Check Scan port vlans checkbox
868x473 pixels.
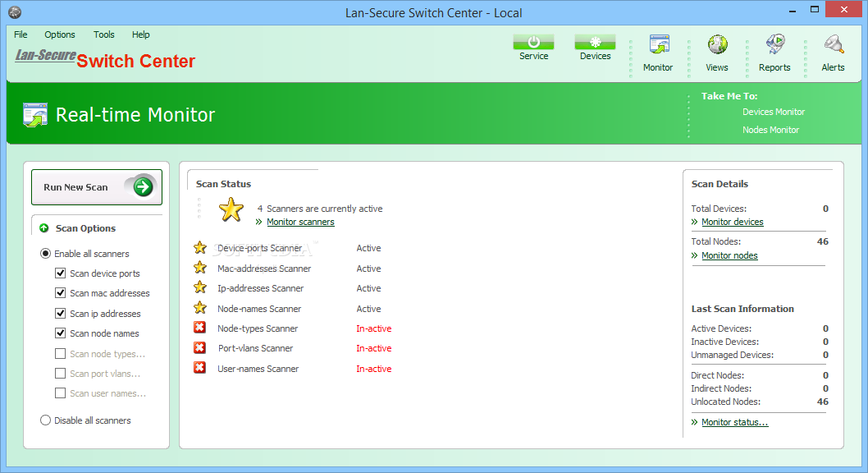click(61, 374)
